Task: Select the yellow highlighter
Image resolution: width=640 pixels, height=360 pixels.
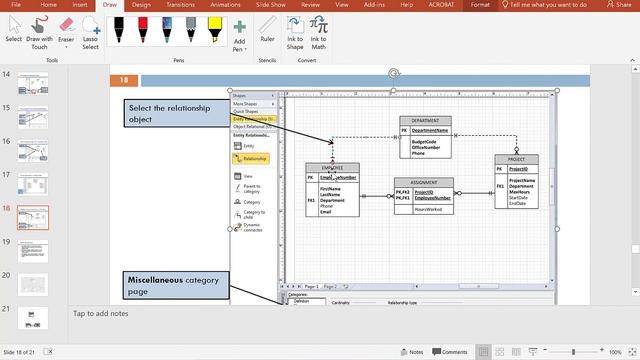Action: pos(215,30)
